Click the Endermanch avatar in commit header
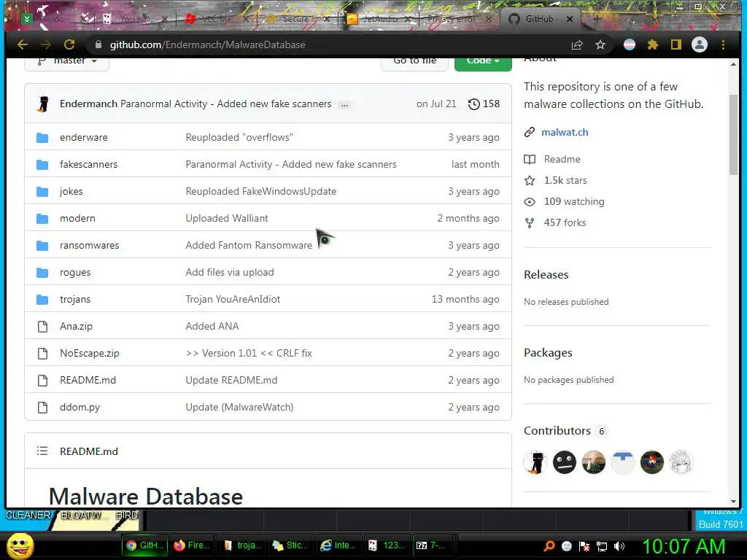Image resolution: width=747 pixels, height=560 pixels. point(43,104)
